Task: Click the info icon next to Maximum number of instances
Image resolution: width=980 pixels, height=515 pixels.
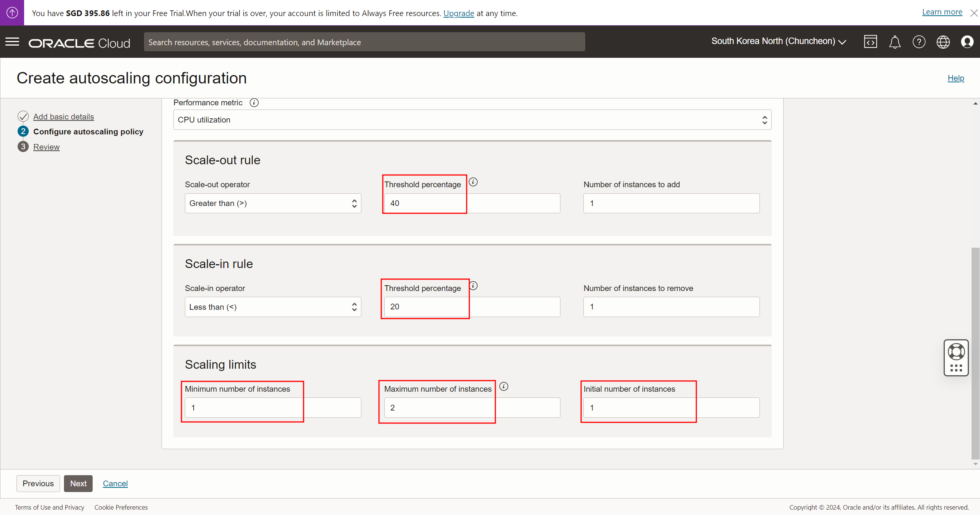Action: (504, 386)
